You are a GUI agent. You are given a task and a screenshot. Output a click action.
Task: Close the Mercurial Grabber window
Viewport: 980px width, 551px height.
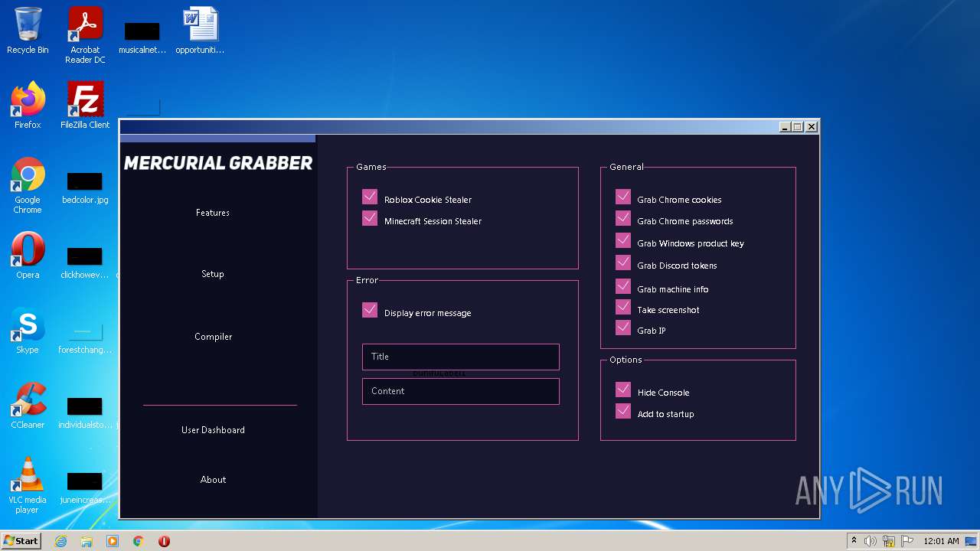point(812,127)
